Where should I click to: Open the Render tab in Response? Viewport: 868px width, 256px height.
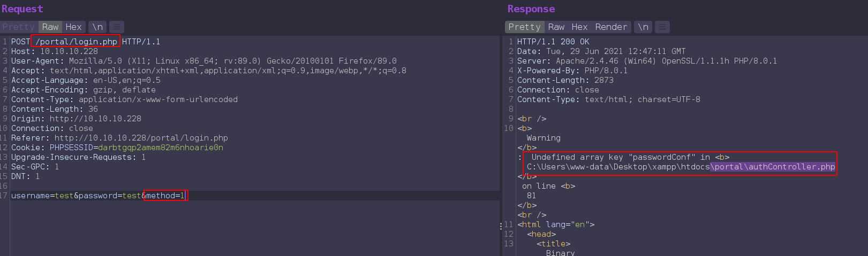pyautogui.click(x=611, y=27)
